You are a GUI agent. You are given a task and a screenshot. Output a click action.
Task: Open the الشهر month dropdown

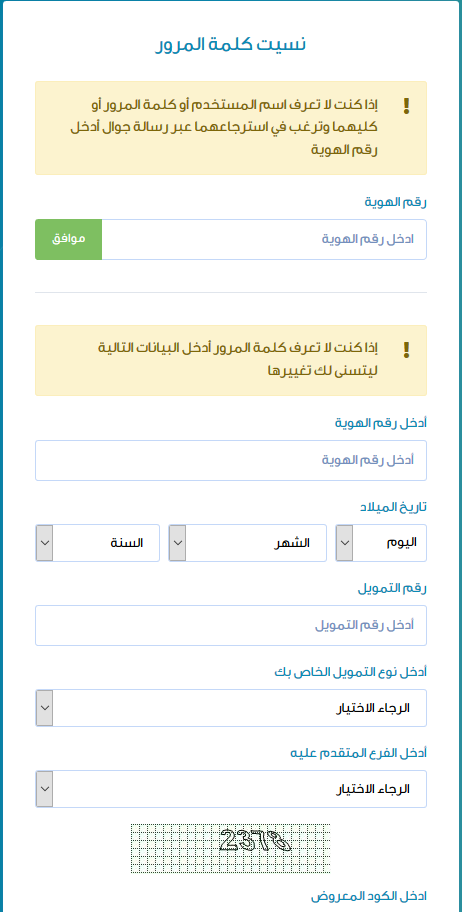[247, 543]
